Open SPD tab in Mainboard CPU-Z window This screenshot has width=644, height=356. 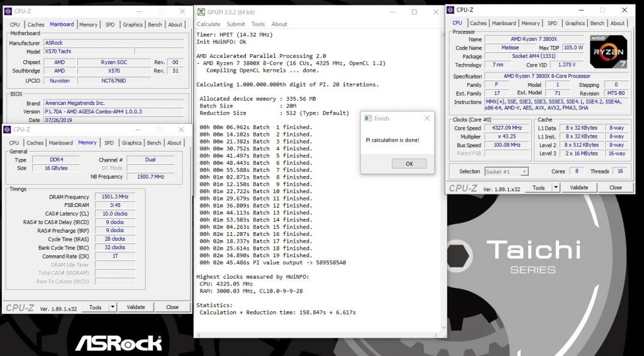pos(109,25)
